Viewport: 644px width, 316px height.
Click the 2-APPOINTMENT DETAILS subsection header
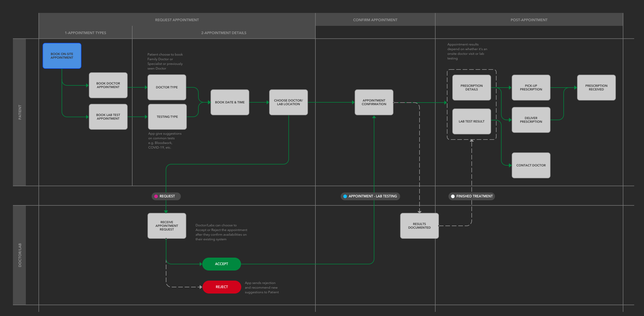point(223,33)
